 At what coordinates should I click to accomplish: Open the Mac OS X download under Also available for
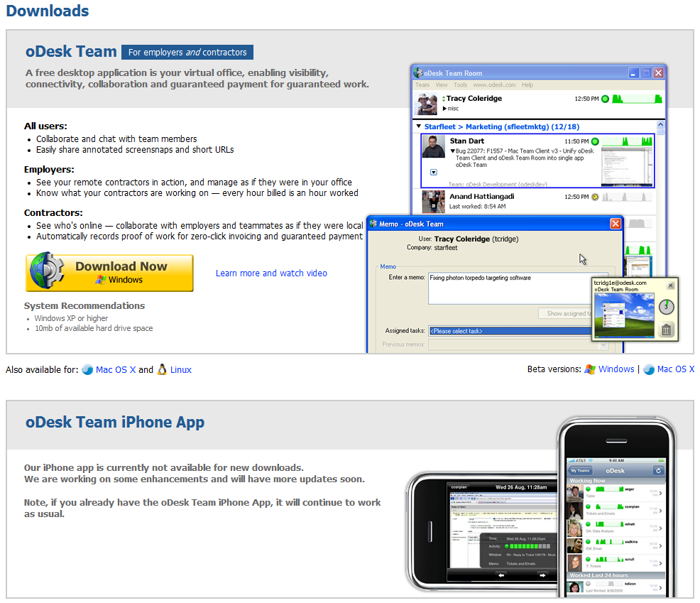(116, 370)
